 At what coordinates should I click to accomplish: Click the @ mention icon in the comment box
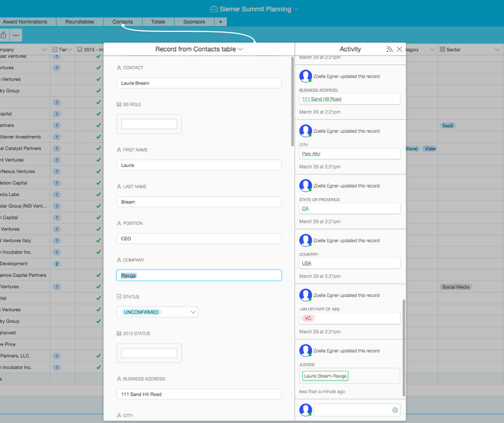click(395, 410)
